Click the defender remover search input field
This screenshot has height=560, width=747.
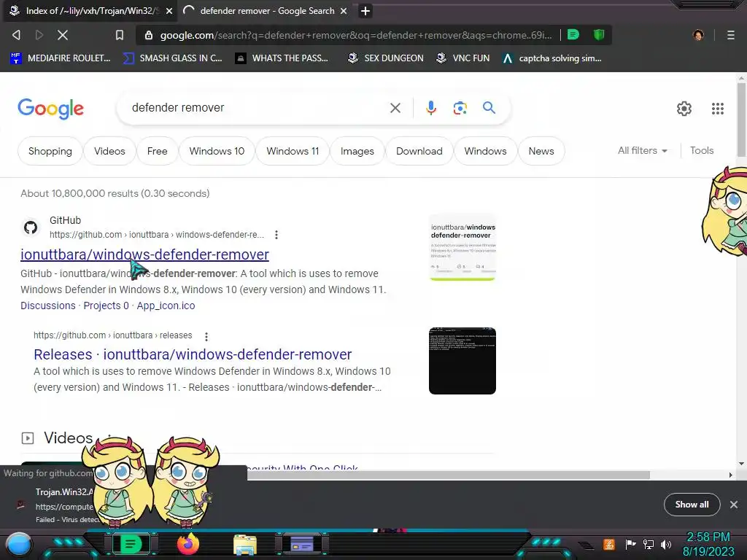(x=258, y=108)
